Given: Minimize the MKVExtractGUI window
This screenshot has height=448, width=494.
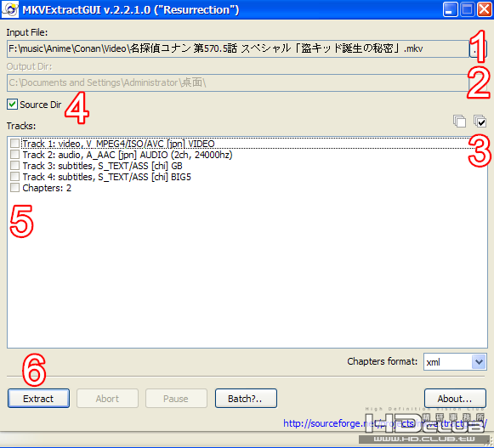Looking at the screenshot, I should point(450,9).
